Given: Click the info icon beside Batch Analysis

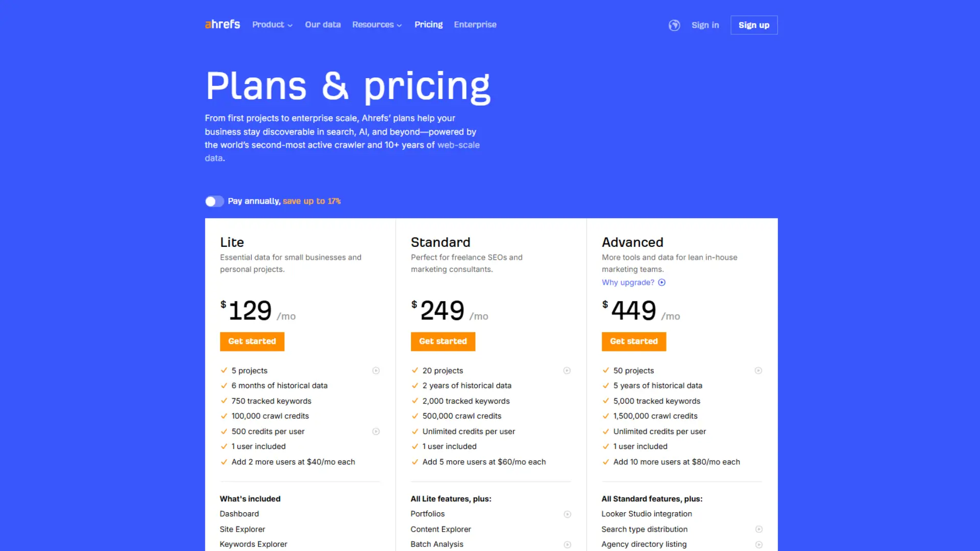Looking at the screenshot, I should click(x=567, y=544).
